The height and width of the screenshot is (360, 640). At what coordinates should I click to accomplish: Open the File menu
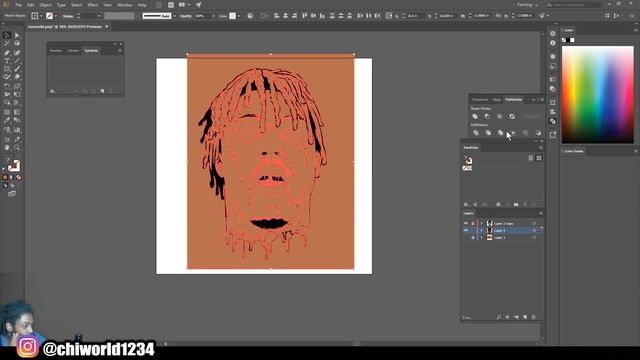click(18, 5)
